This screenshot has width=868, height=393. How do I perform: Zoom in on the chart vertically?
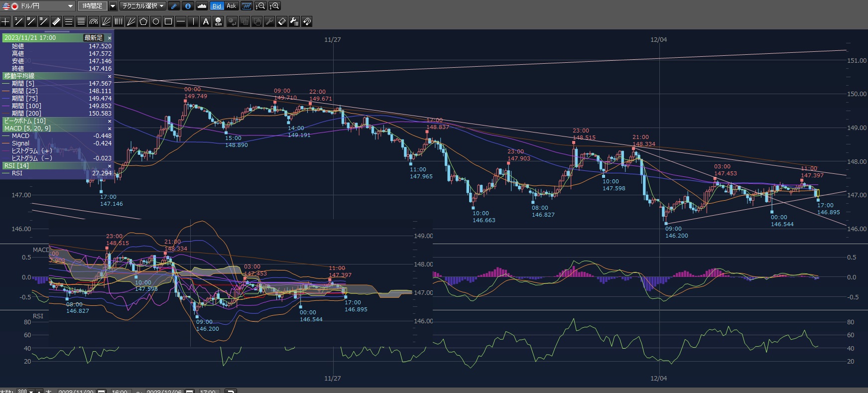[x=274, y=6]
